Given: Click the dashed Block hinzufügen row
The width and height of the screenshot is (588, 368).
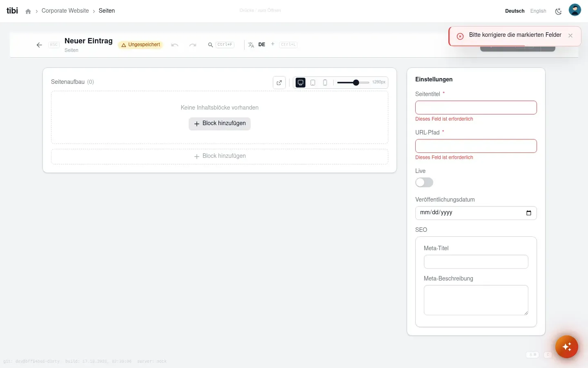Looking at the screenshot, I should pos(220,156).
